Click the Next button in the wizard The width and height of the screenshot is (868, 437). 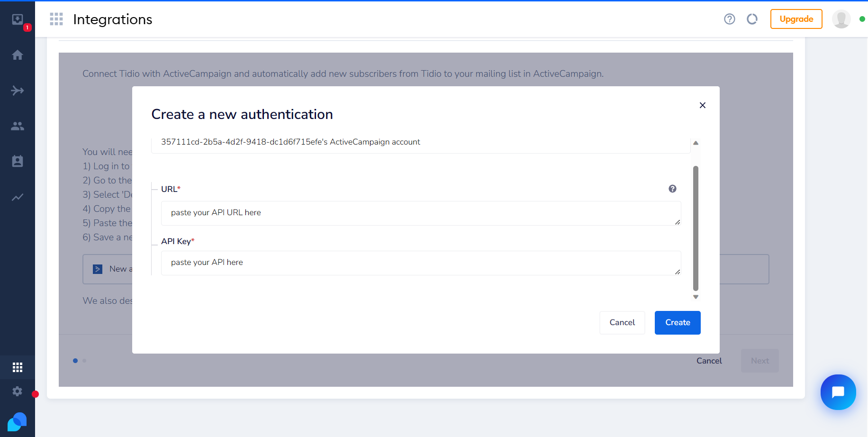[760, 361]
